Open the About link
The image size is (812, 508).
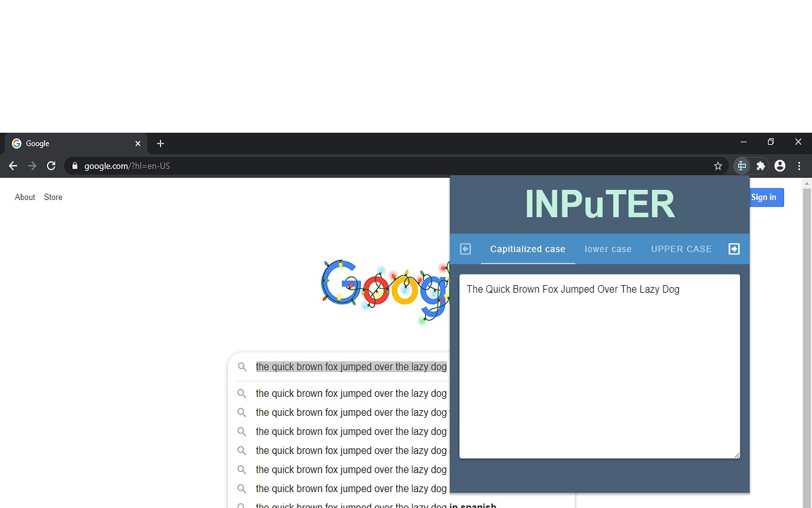point(25,197)
